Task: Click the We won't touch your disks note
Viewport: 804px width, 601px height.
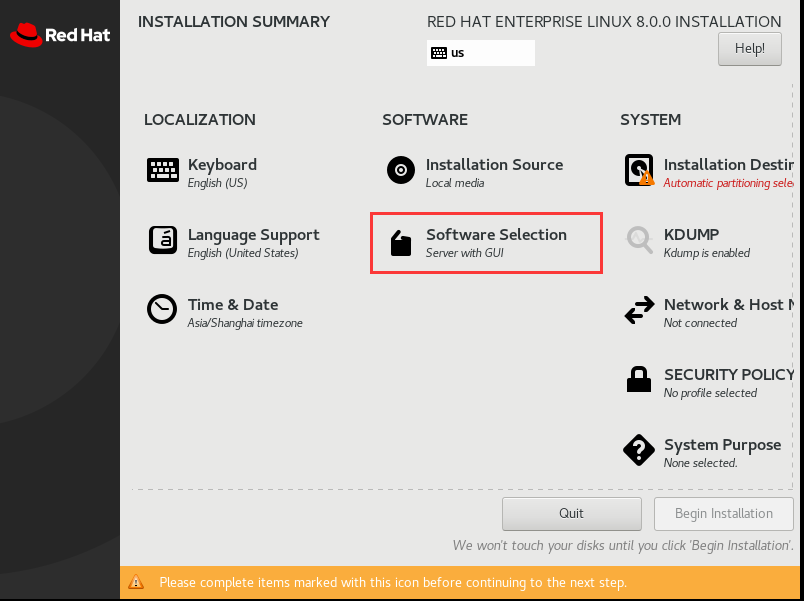Action: [623, 546]
